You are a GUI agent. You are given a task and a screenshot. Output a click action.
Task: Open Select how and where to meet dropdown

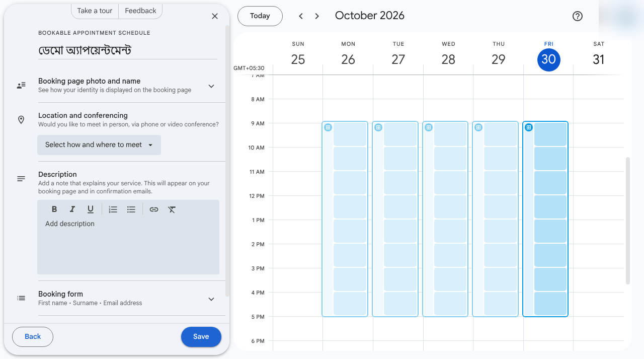(99, 145)
